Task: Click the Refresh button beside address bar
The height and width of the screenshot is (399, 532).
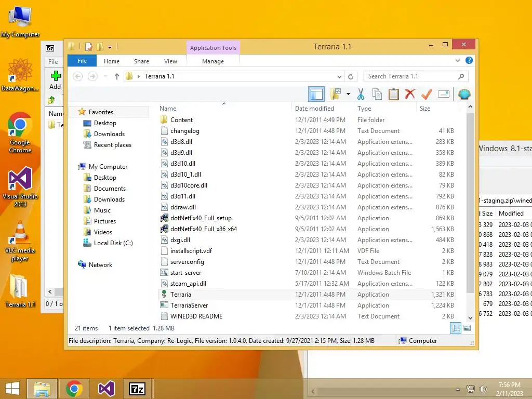Action: (351, 76)
